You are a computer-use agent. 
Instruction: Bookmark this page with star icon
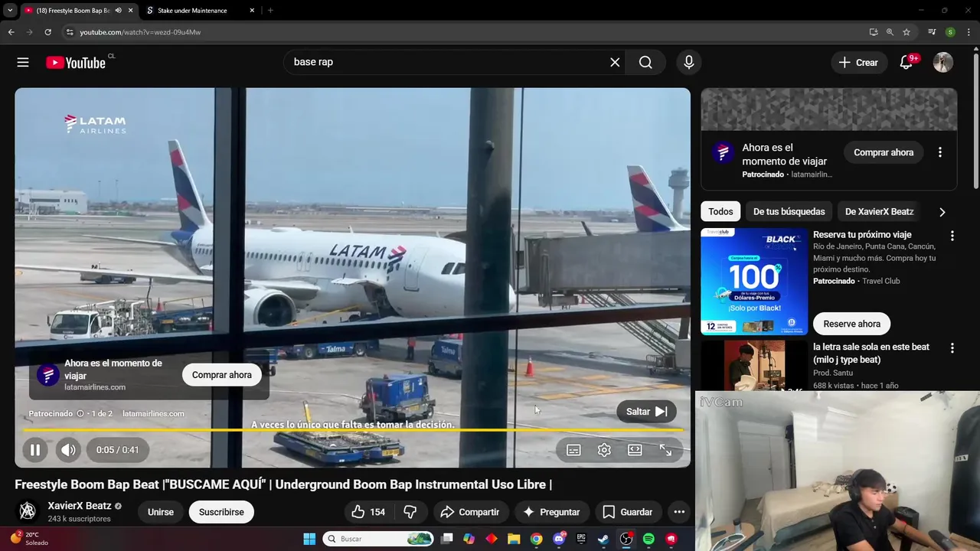click(x=906, y=32)
